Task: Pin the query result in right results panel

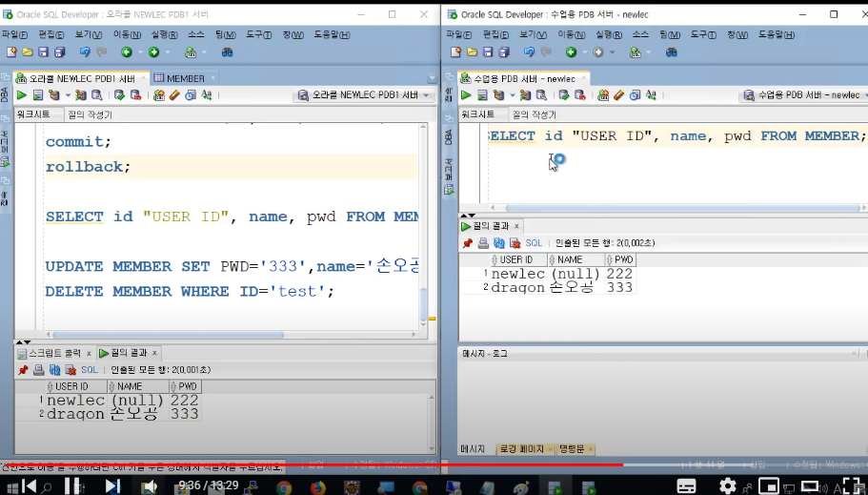Action: (468, 243)
